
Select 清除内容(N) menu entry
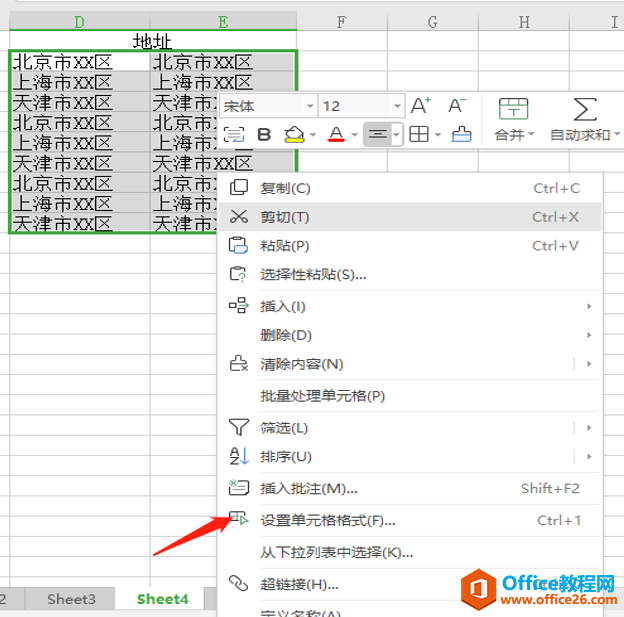(x=410, y=364)
